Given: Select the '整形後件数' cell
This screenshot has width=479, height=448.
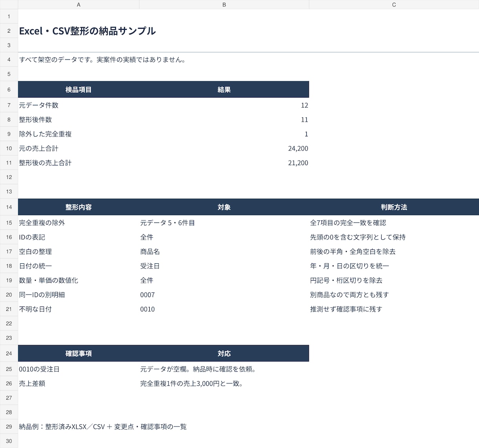Looking at the screenshot, I should click(x=79, y=120).
